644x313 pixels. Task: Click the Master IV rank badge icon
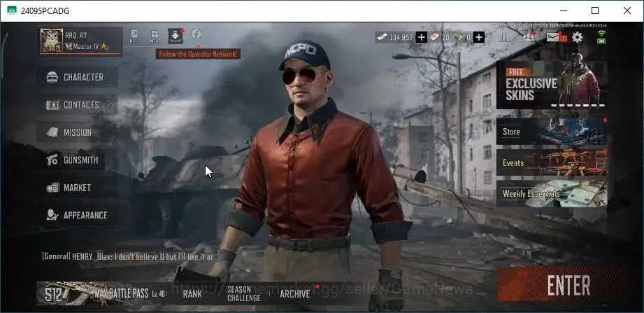[x=69, y=46]
